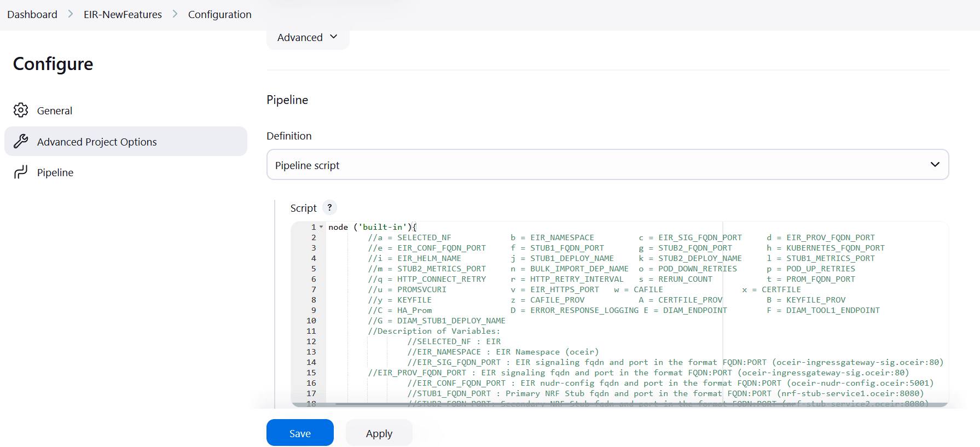
Task: Click the Advanced Project Options wrench icon
Action: 21,141
